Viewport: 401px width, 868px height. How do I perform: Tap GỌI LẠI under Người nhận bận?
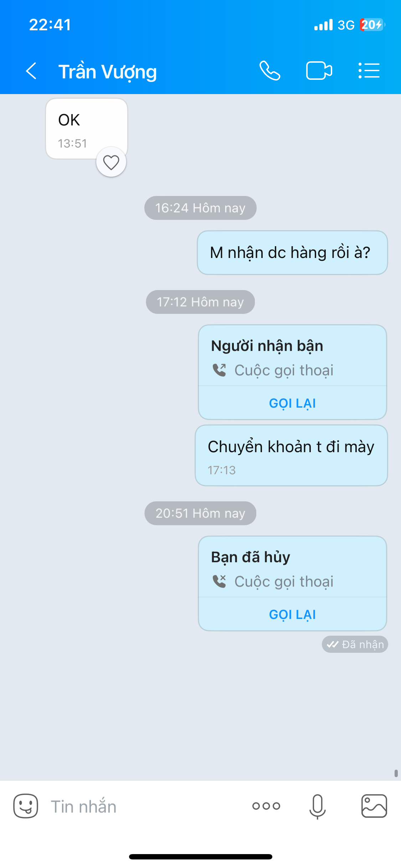click(292, 403)
